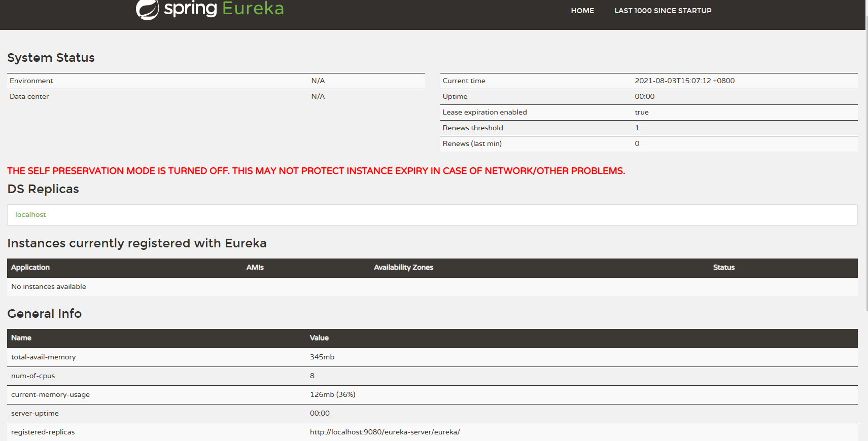Select the Renews threshold label

pyautogui.click(x=473, y=128)
